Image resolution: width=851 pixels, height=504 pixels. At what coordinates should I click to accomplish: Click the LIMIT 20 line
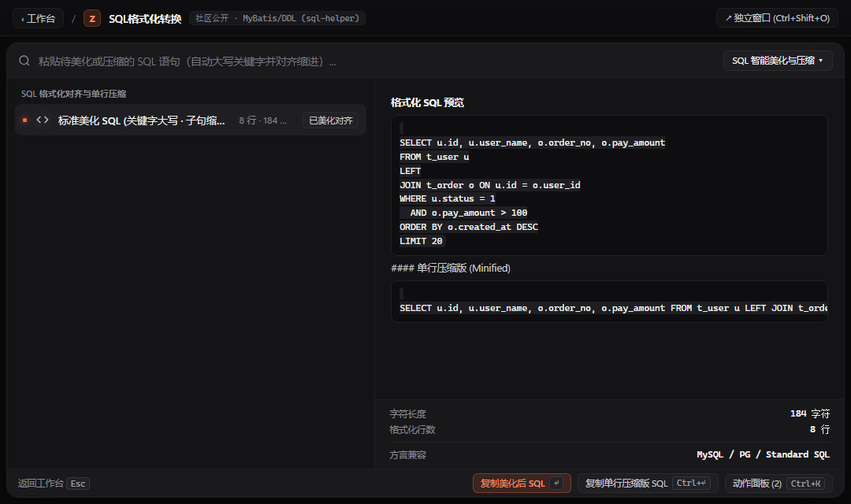(421, 241)
